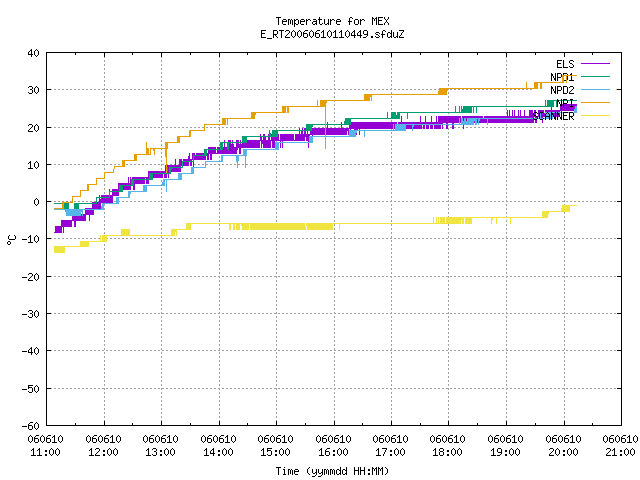
Task: Click the x-axis label 060610 13:00
Action: click(161, 446)
